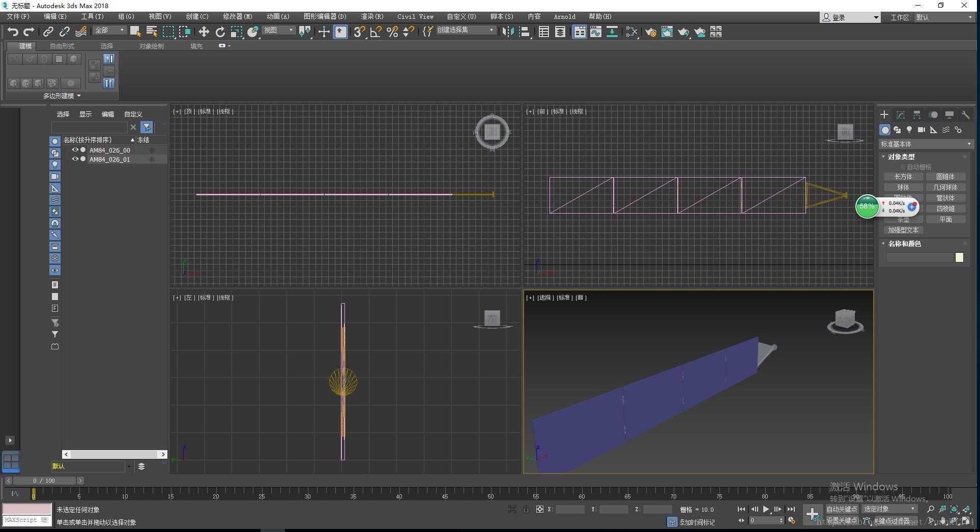Create a 长方体 box primitive
Viewport: 980px width, 532px height.
903,176
